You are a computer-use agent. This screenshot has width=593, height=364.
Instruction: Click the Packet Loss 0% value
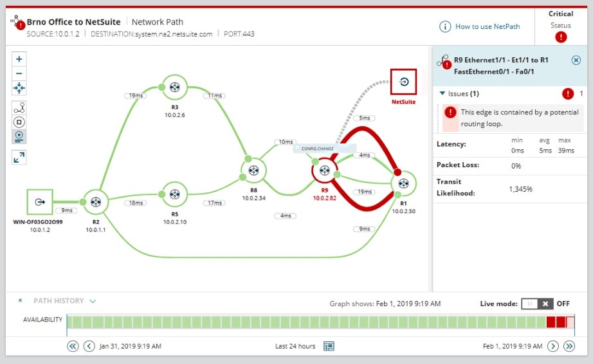pyautogui.click(x=516, y=165)
